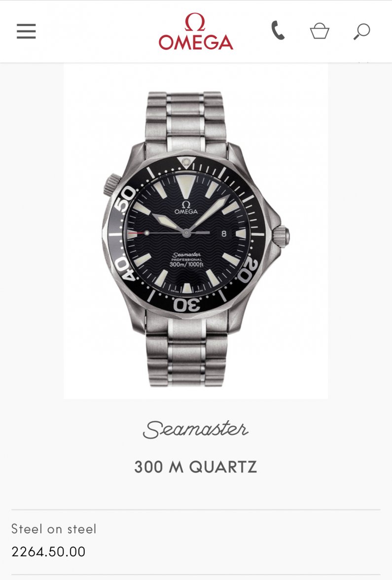The width and height of the screenshot is (392, 580).
Task: Tap the phone contact icon
Action: (278, 31)
